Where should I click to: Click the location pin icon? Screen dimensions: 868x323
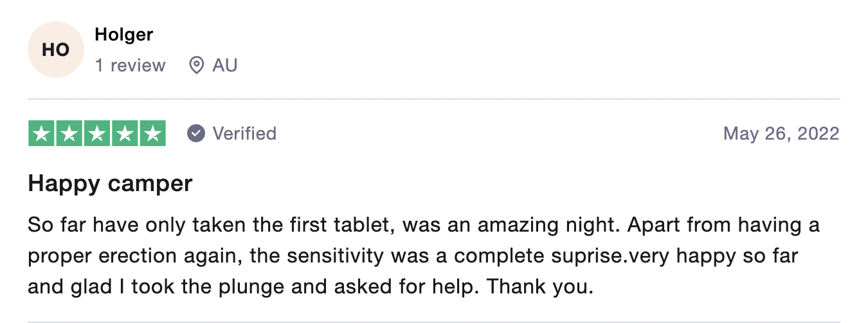196,65
